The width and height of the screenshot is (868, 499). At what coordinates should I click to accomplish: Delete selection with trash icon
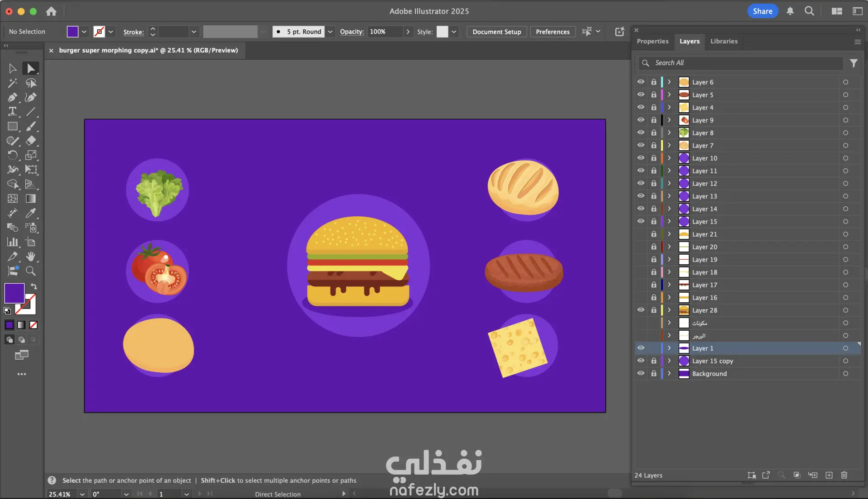844,475
